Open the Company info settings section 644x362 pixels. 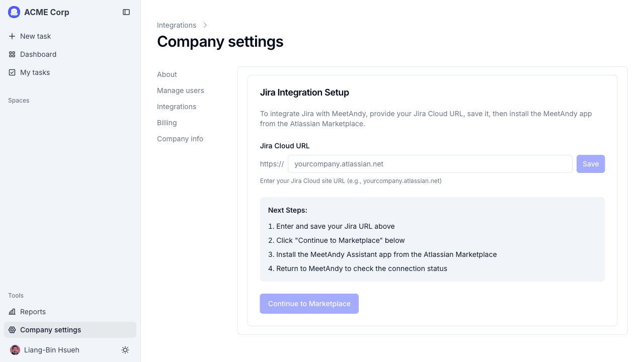coord(180,139)
